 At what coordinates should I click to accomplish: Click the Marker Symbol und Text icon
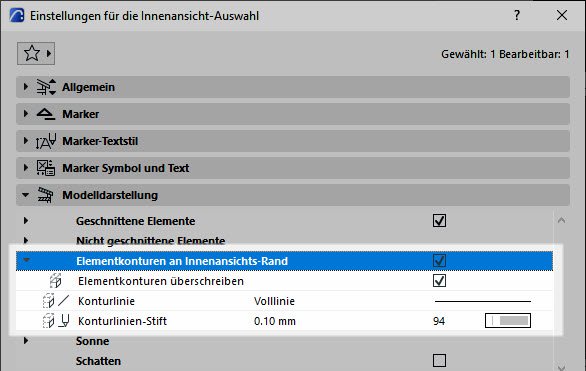click(46, 168)
